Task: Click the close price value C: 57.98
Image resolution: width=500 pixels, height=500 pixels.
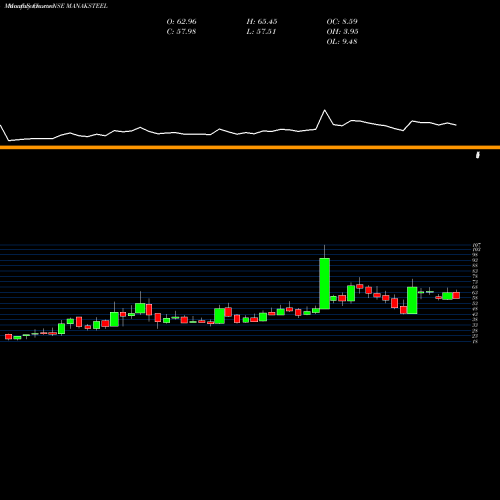Action: [x=181, y=32]
